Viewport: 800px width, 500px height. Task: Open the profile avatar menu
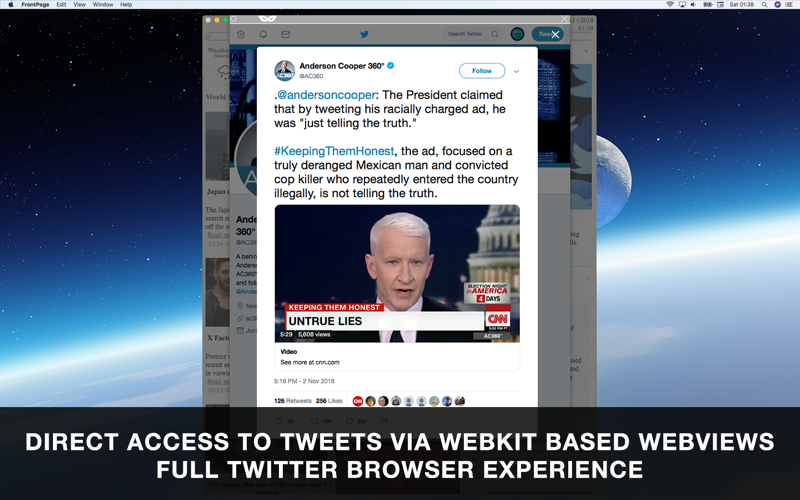(x=517, y=34)
